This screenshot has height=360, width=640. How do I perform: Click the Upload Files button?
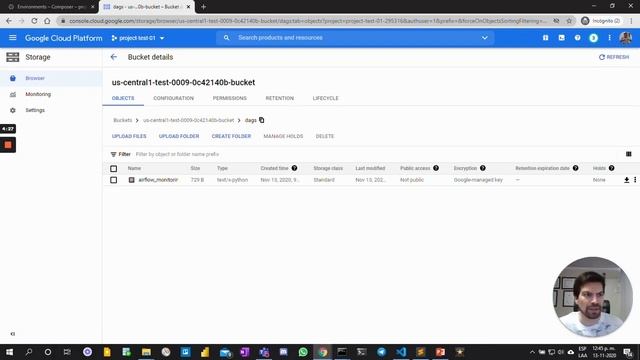[129, 136]
